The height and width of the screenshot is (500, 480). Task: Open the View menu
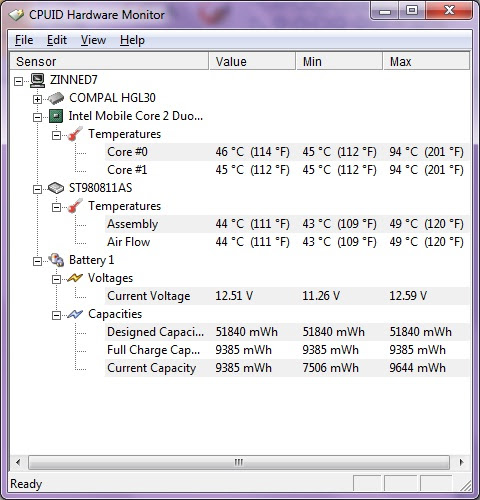point(93,40)
